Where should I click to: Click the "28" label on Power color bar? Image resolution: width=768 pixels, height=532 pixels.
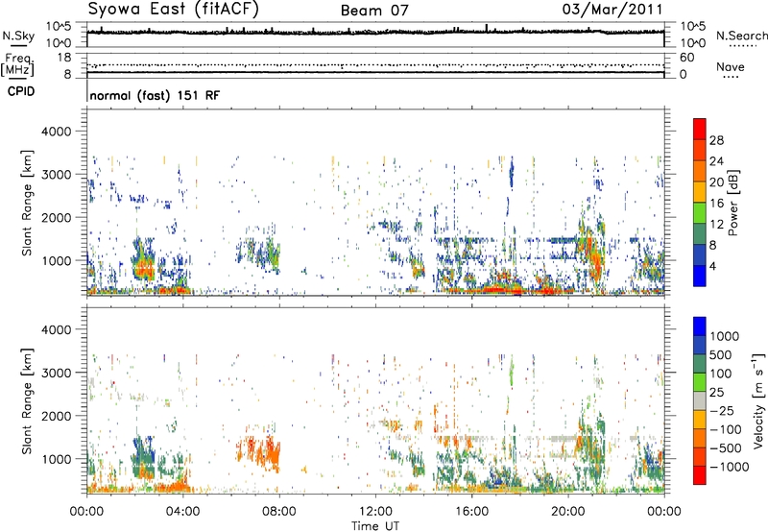716,140
